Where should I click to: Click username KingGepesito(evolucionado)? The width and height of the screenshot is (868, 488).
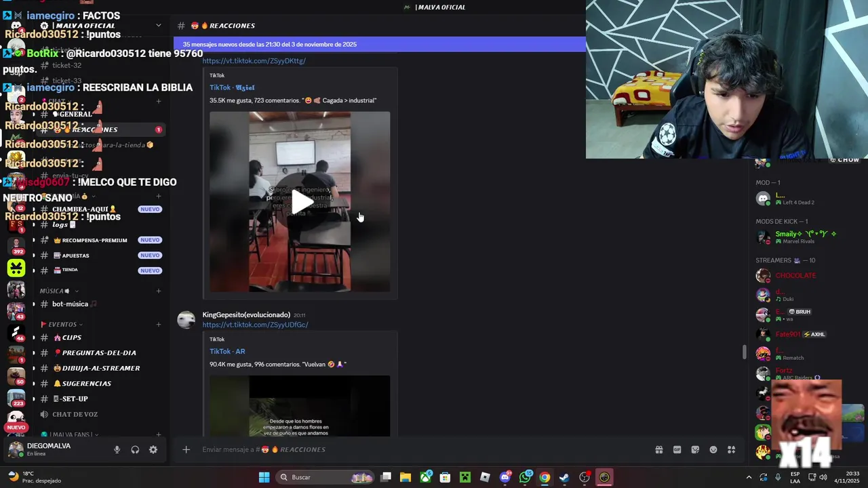(x=246, y=314)
